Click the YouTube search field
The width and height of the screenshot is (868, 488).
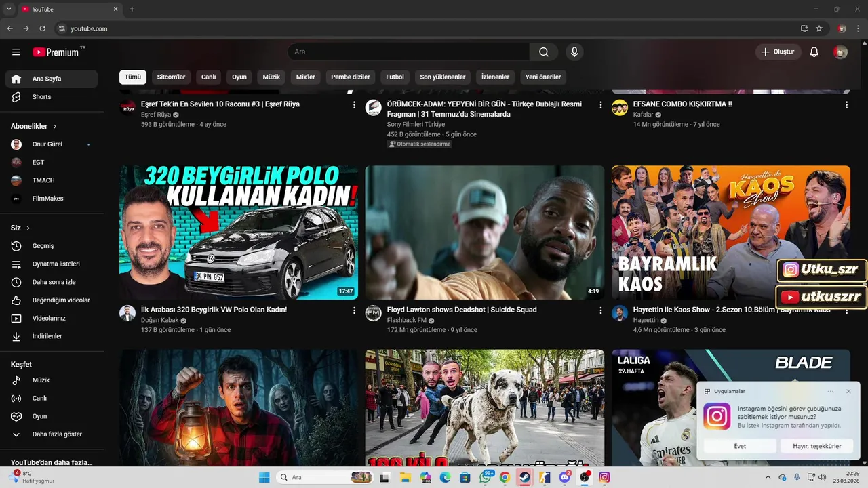pyautogui.click(x=408, y=52)
